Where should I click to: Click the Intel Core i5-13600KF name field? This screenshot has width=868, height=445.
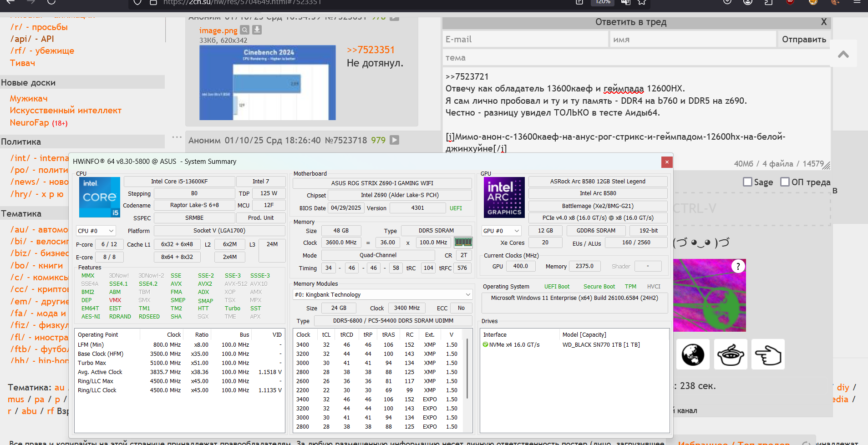pyautogui.click(x=179, y=181)
